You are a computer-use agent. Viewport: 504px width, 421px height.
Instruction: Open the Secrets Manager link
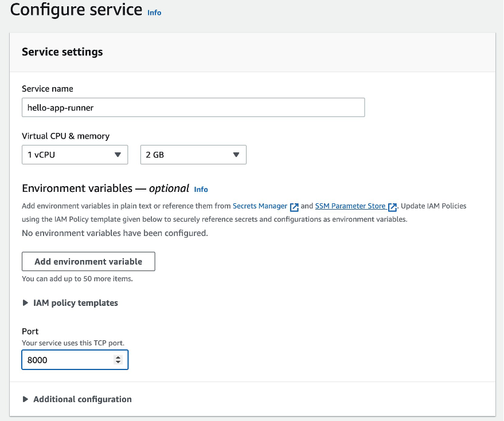259,206
